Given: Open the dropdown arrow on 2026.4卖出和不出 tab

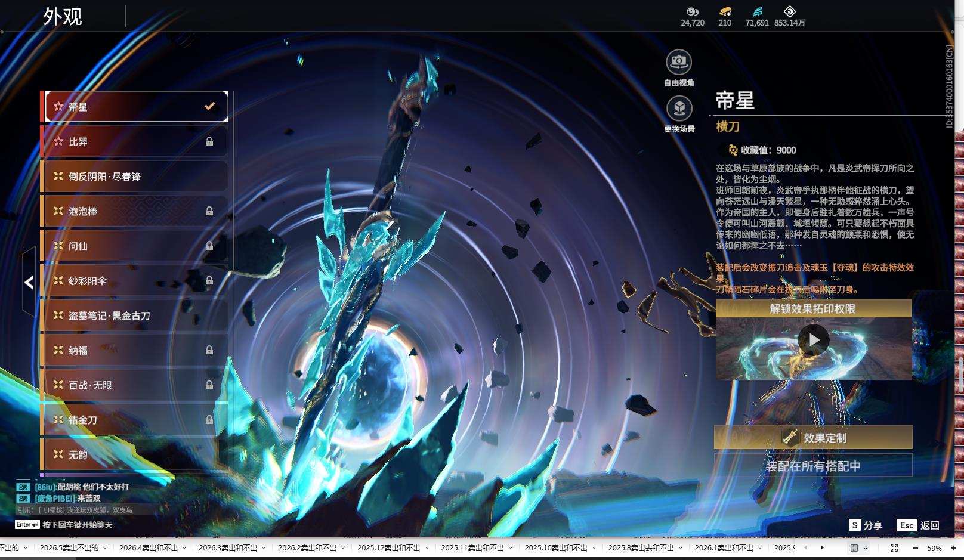Looking at the screenshot, I should 184,547.
